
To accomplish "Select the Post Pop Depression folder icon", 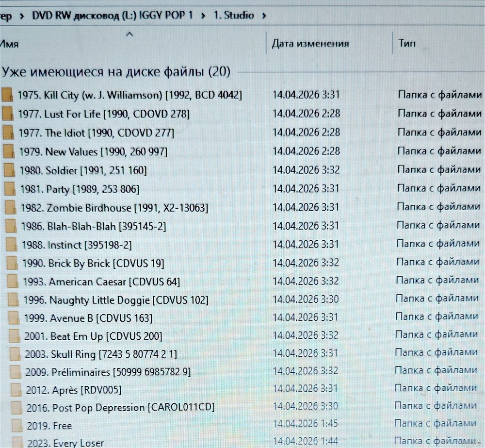I will [x=17, y=407].
